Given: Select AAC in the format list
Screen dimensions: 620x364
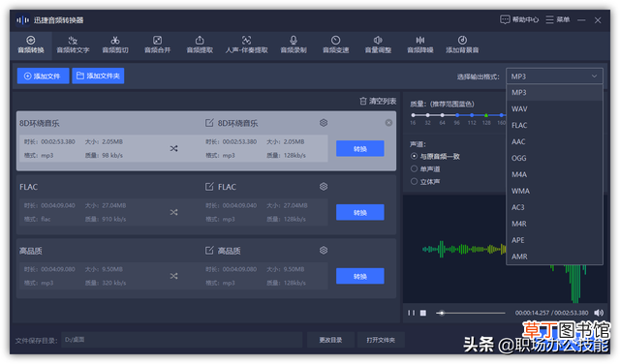Looking at the screenshot, I should [x=554, y=141].
